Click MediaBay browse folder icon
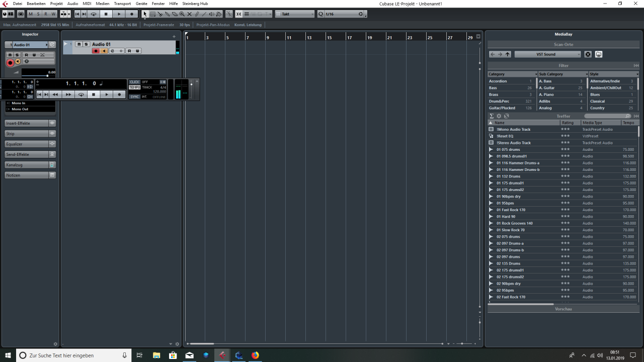The width and height of the screenshot is (644, 362). [599, 54]
